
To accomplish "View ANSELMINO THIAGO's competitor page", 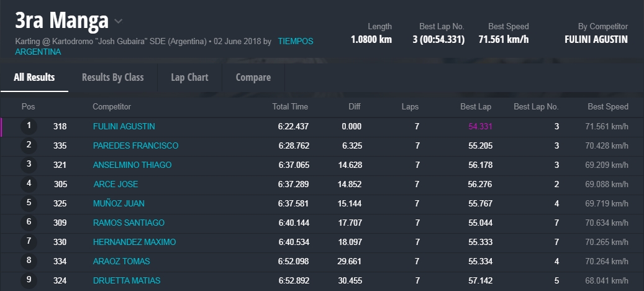I will pos(132,165).
